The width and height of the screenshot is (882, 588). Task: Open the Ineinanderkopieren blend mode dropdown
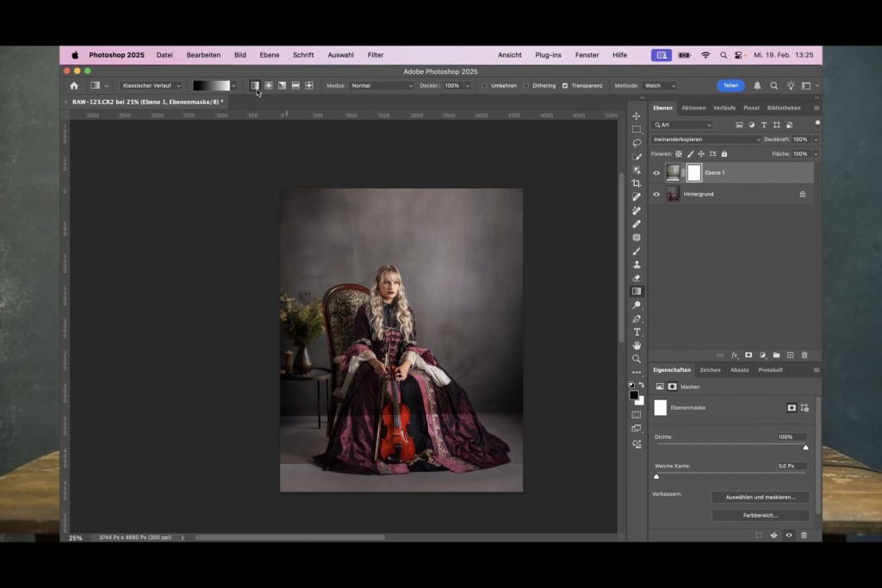click(706, 139)
